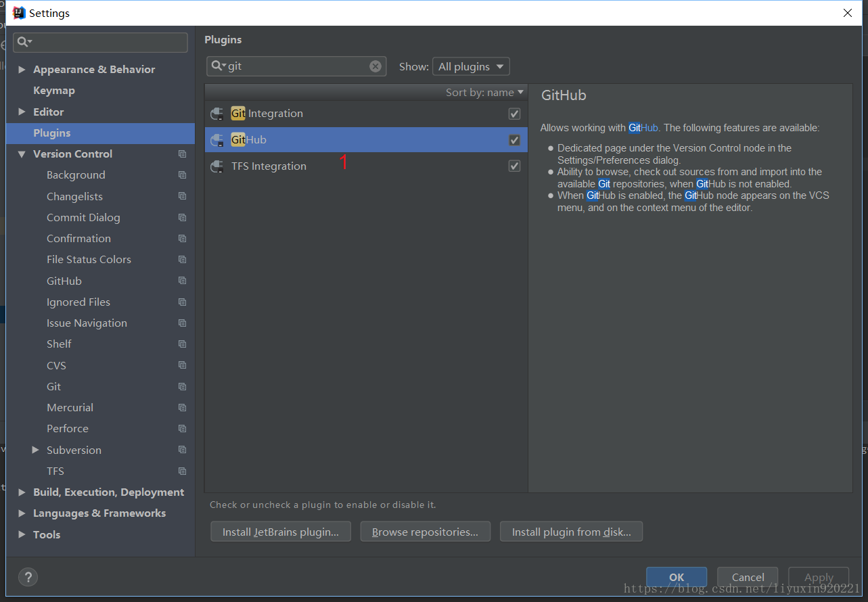
Task: Click Install JetBrains plugin button
Action: (x=281, y=532)
